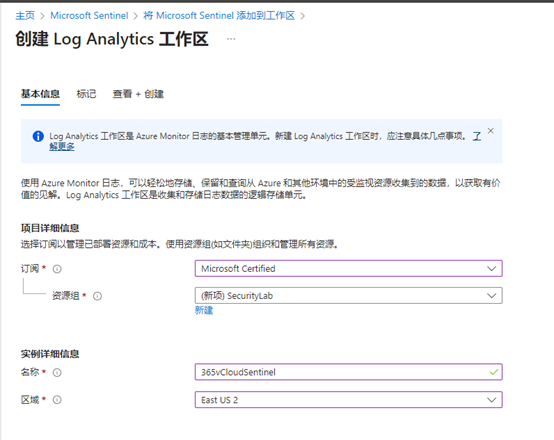Go to Microsoft Sentinel in the breadcrumb

(x=89, y=16)
